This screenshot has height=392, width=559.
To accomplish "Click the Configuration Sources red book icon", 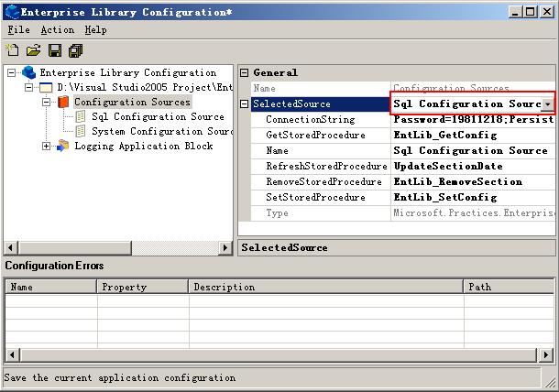I will click(x=62, y=103).
